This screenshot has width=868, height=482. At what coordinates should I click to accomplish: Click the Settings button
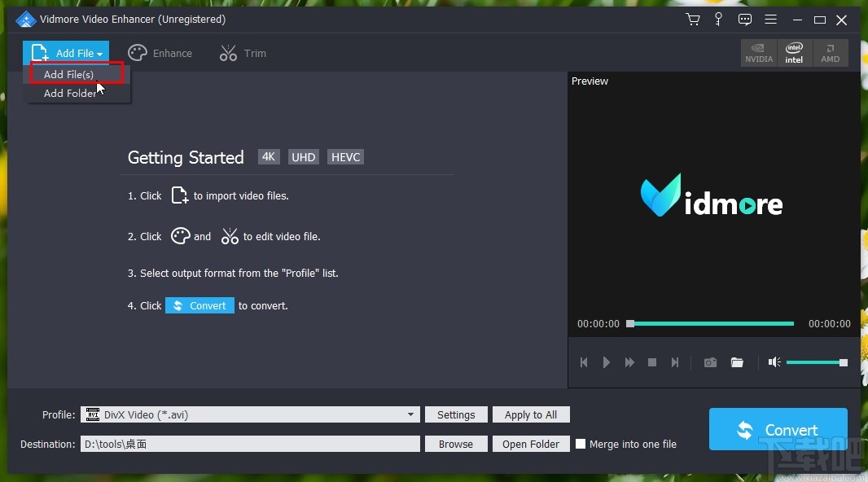[x=456, y=414]
